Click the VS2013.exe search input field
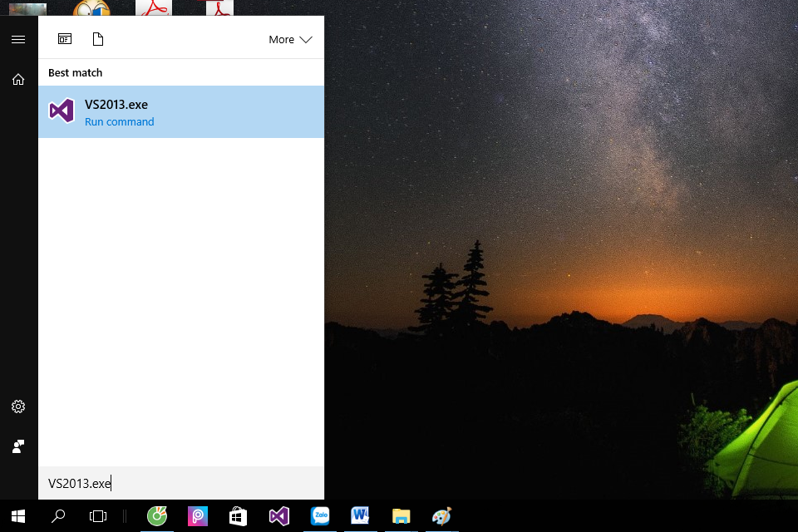 point(181,483)
